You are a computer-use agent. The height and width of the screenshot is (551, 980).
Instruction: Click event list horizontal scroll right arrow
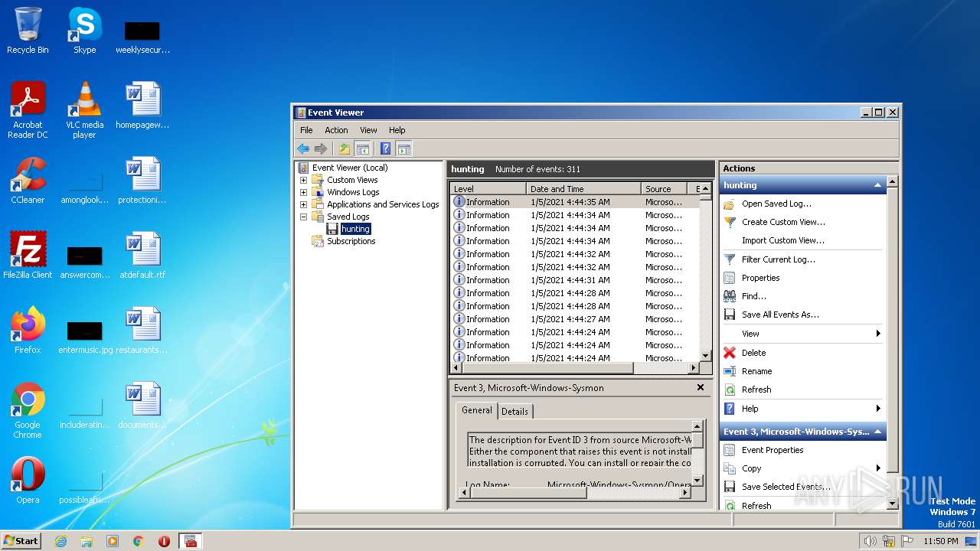[694, 368]
